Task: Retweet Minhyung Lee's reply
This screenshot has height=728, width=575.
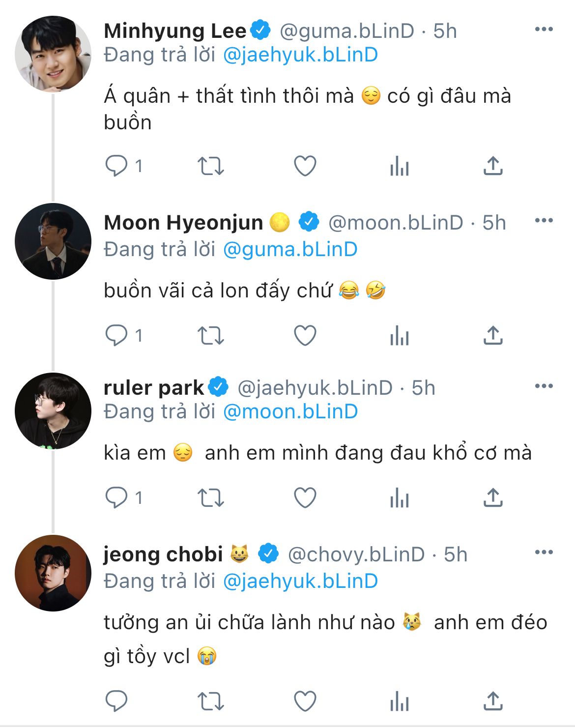Action: [210, 166]
